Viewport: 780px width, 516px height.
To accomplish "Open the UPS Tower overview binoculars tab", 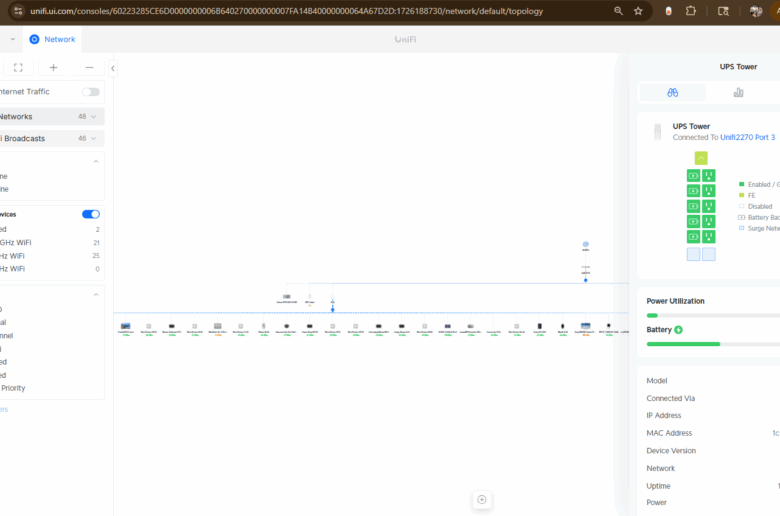I will click(x=673, y=92).
